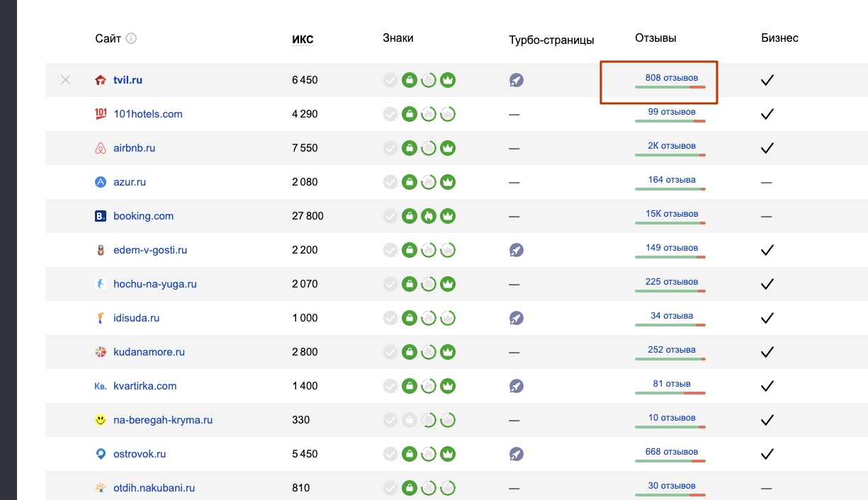868x500 pixels.
Task: Click the turbo rocket icon for tvil.ru
Action: click(x=516, y=80)
